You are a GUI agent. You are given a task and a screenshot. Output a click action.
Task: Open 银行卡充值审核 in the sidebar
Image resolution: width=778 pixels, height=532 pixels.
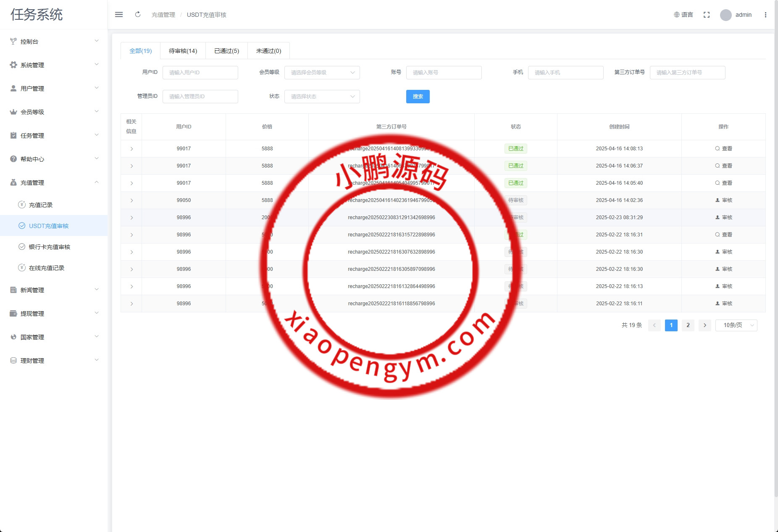tap(49, 247)
